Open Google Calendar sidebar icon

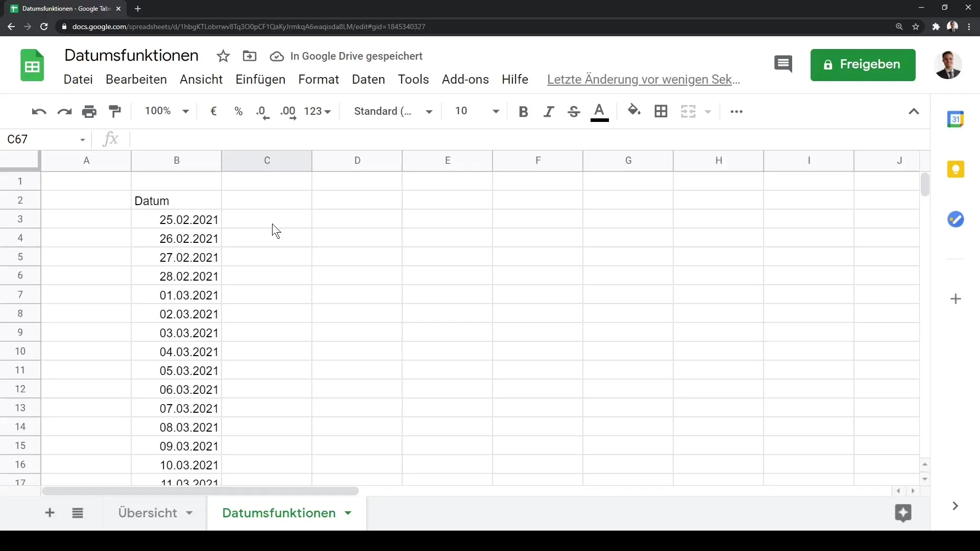955,119
